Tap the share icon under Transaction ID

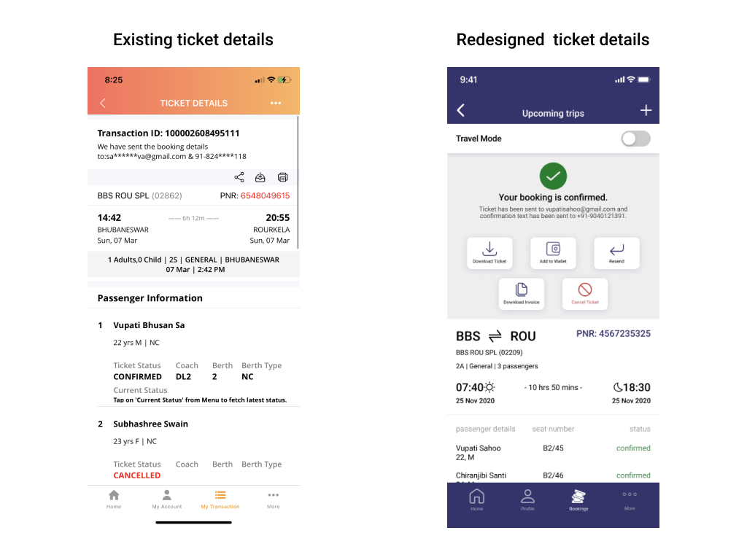[x=239, y=177]
